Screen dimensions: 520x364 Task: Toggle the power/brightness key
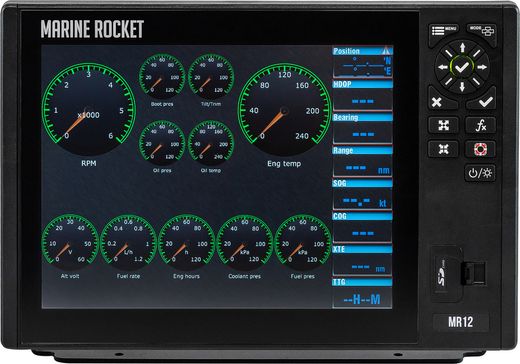click(480, 173)
